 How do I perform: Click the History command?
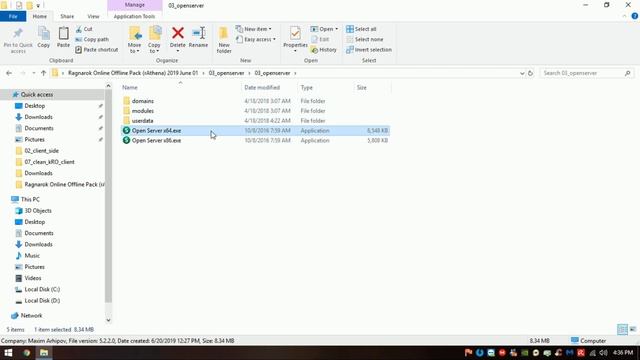324,49
